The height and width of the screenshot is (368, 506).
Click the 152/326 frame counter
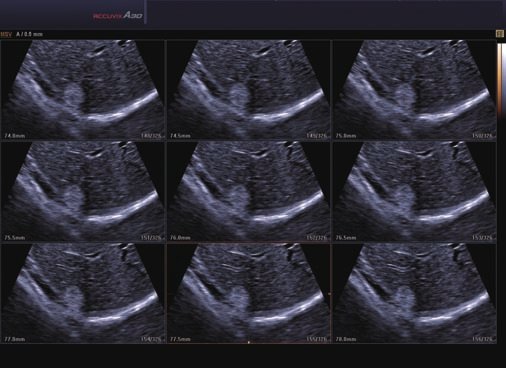pos(317,238)
